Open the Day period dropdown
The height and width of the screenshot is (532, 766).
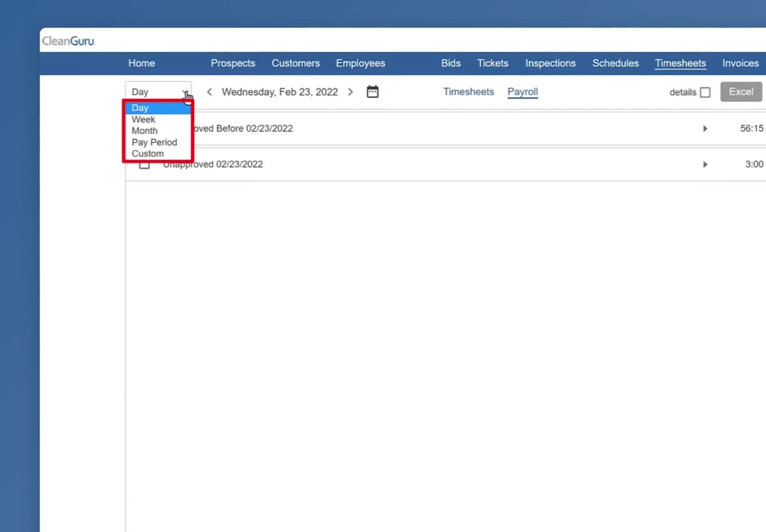point(158,91)
